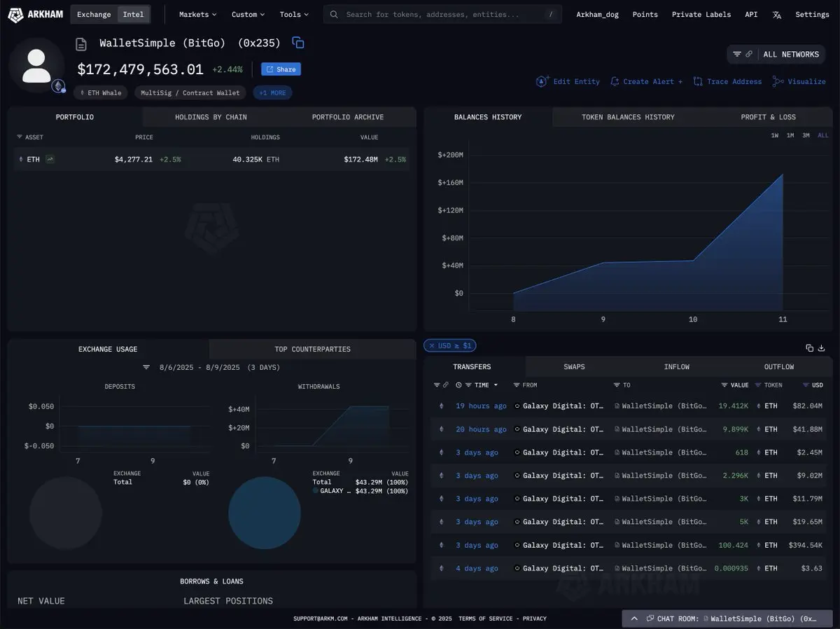The image size is (840, 629).
Task: Open the API link
Action: [751, 14]
